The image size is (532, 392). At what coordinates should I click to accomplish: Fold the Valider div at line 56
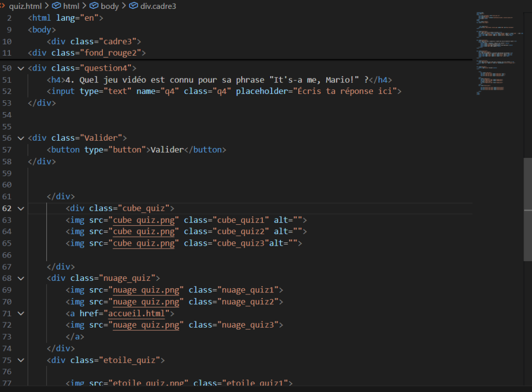[x=21, y=138]
